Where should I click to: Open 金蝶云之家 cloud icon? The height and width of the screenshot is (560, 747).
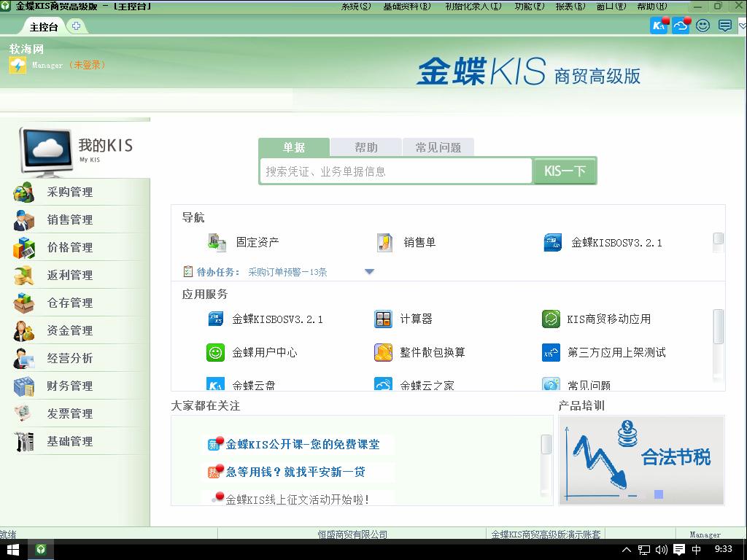coord(383,384)
